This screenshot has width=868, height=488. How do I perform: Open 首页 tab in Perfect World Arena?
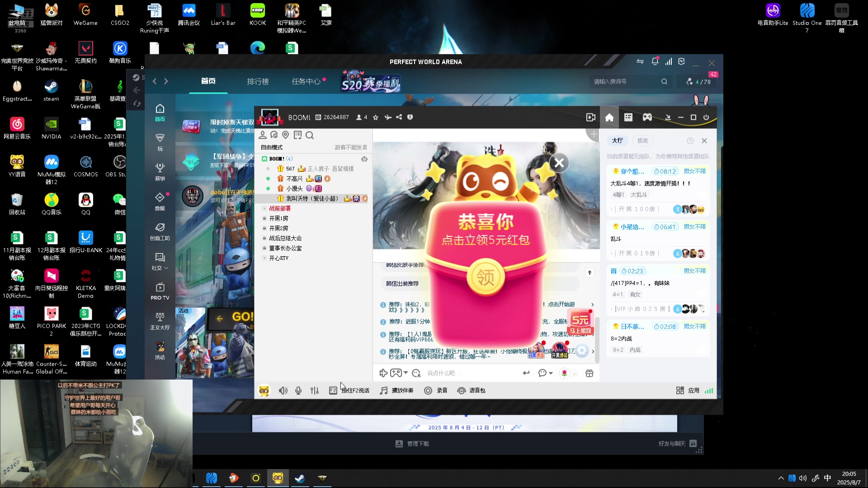coord(208,81)
